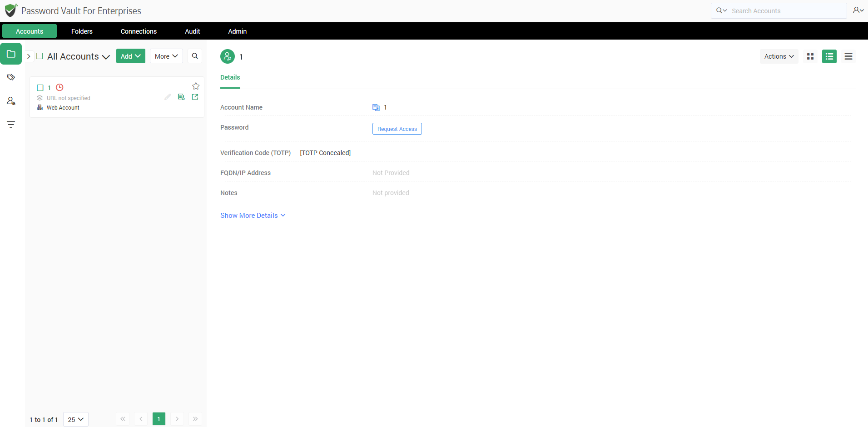Go to next page of accounts
Viewport: 868px width, 427px height.
tap(177, 419)
